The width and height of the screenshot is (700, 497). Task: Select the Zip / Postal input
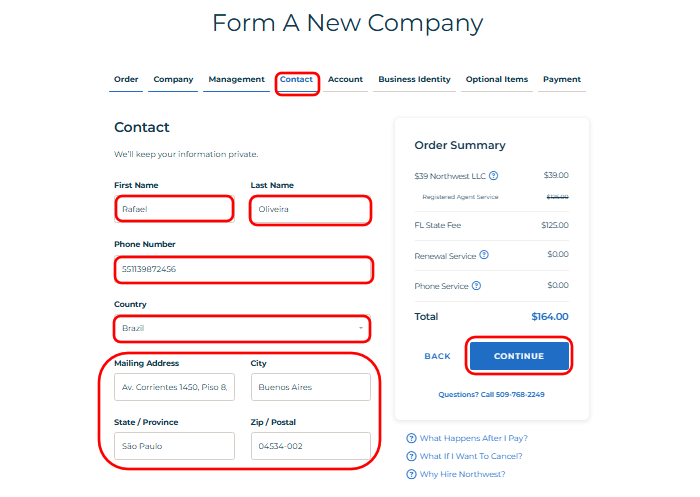310,446
